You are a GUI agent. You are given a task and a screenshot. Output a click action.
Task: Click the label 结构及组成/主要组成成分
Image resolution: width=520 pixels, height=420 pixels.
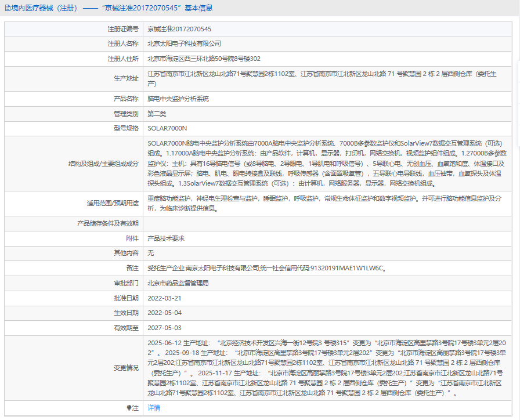point(103,164)
